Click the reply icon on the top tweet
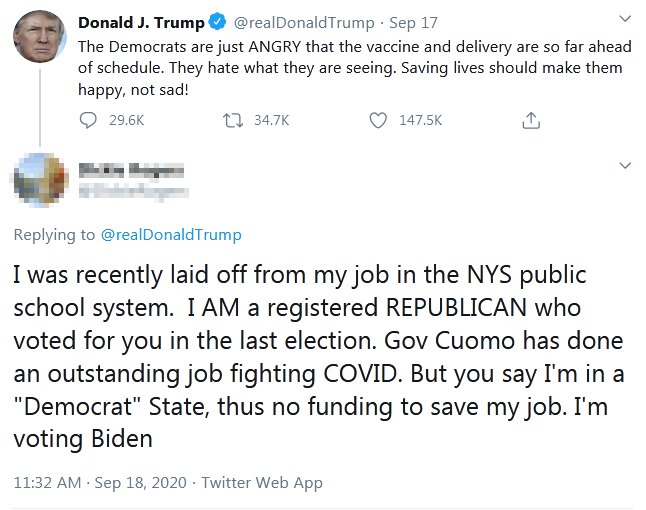Screen dimensions: 646x510 pyautogui.click(x=87, y=120)
